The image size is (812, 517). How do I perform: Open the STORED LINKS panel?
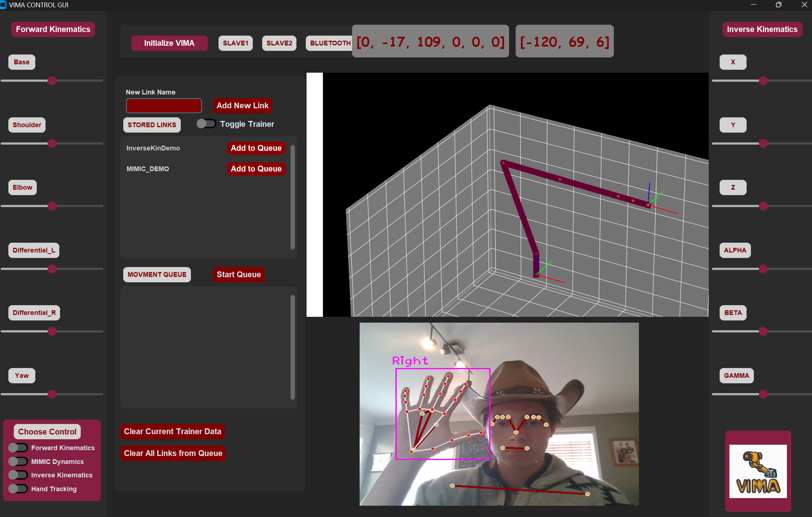pyautogui.click(x=152, y=125)
